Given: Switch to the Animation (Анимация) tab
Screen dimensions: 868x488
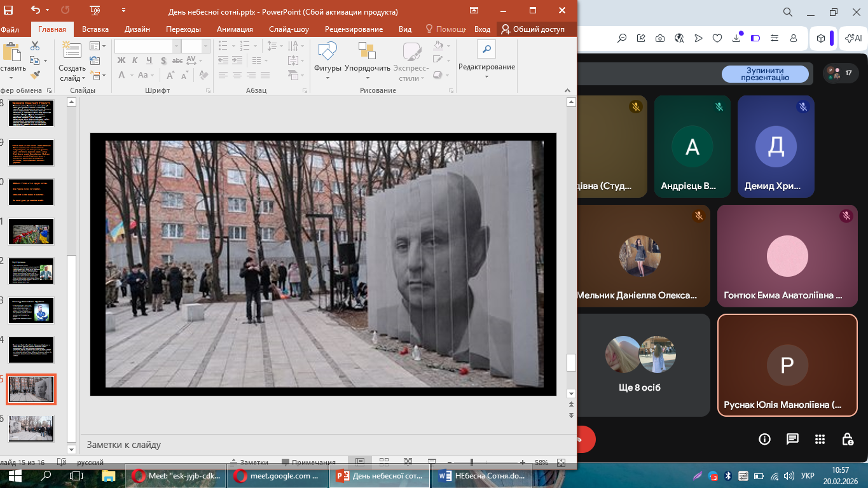Looking at the screenshot, I should point(235,29).
